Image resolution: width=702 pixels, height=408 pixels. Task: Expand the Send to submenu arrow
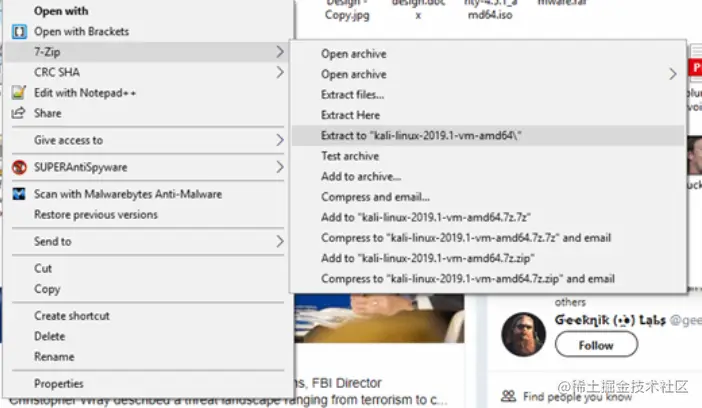coord(280,241)
